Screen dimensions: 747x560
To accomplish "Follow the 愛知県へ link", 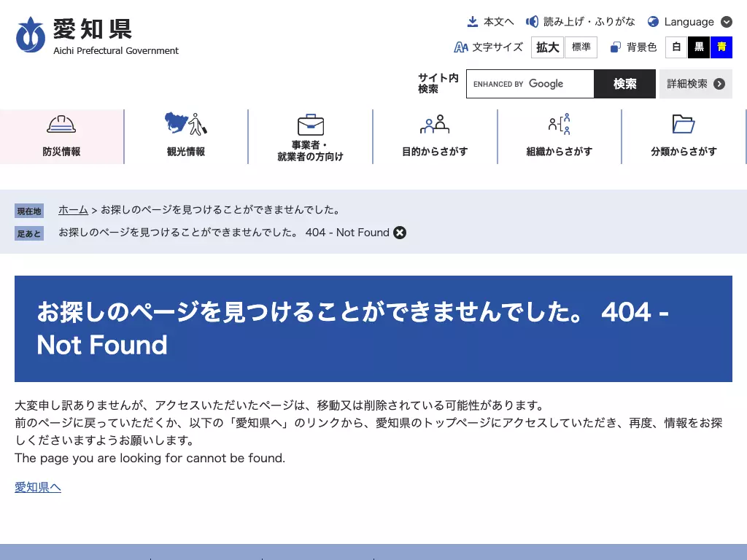I will pos(38,487).
